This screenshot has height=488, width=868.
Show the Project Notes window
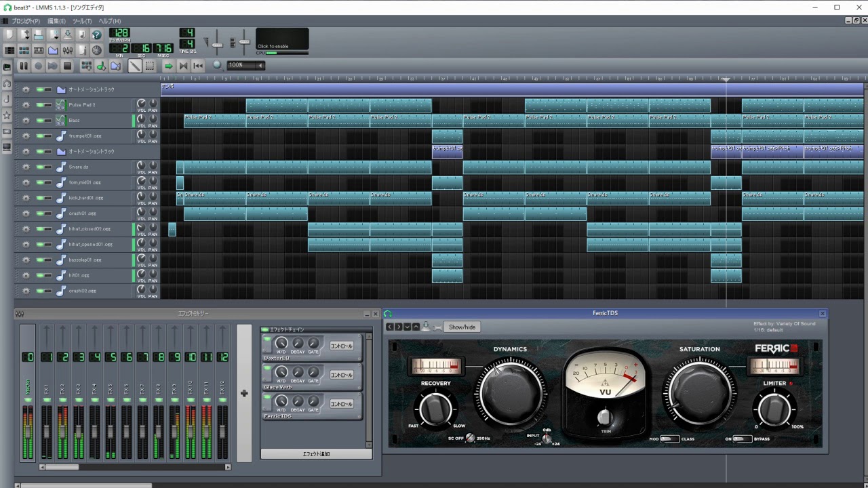[82, 50]
